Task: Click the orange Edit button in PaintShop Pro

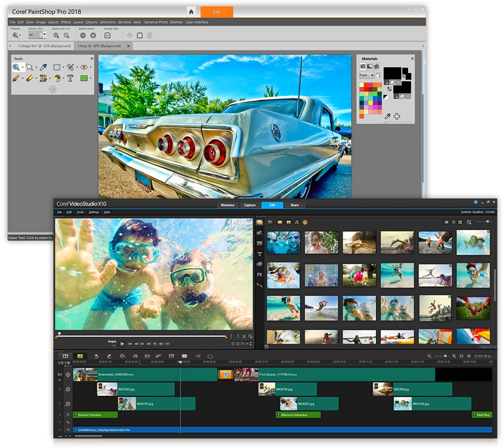Action: [x=217, y=12]
